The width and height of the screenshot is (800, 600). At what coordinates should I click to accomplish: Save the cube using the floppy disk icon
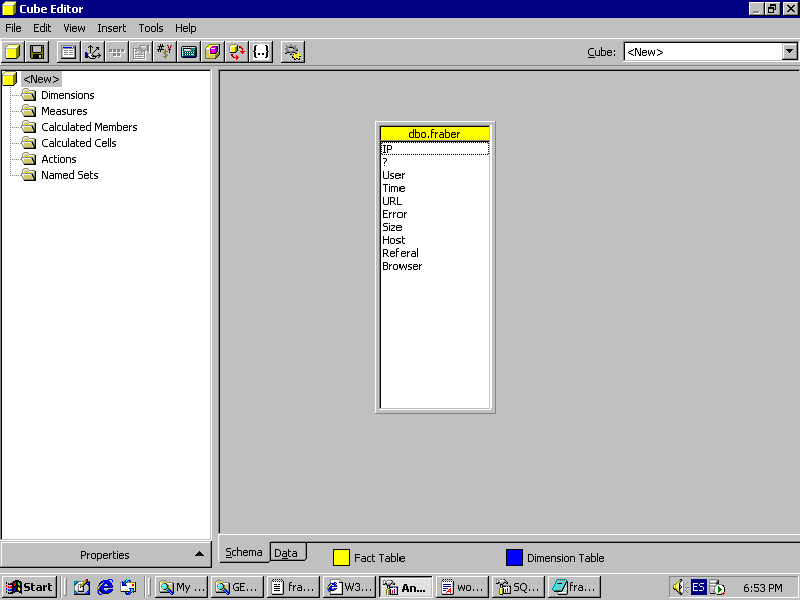[37, 51]
